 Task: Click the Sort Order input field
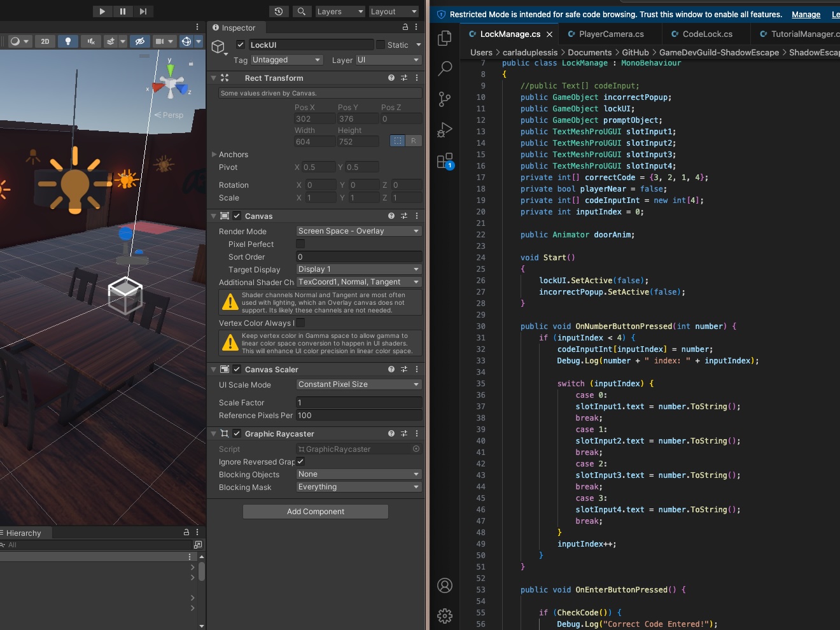pos(359,257)
